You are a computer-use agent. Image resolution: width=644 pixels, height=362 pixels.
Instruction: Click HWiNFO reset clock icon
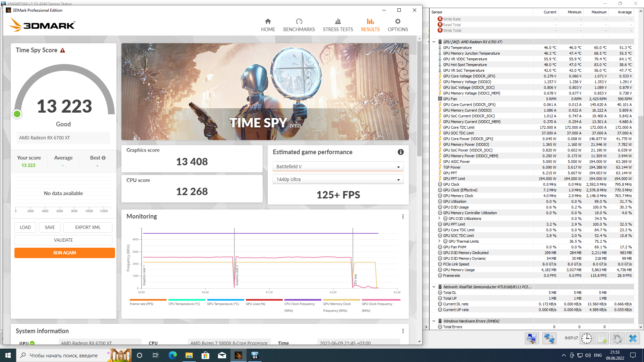586,339
